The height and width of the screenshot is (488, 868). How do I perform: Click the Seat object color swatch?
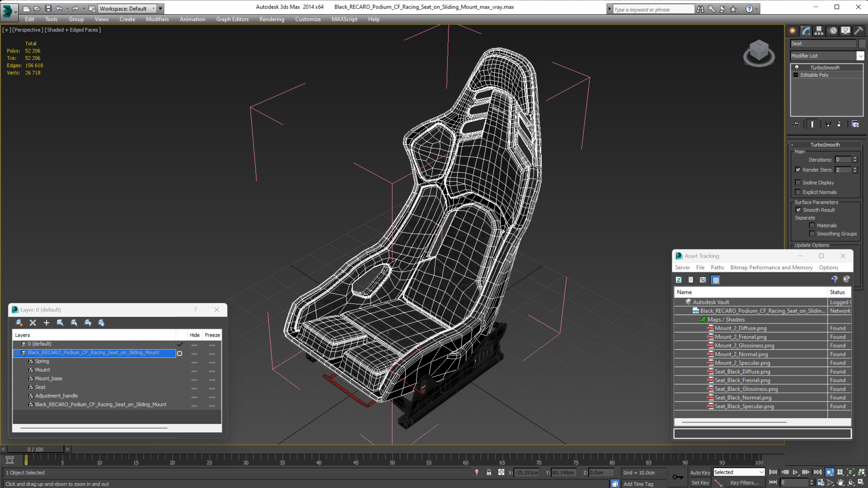click(862, 43)
